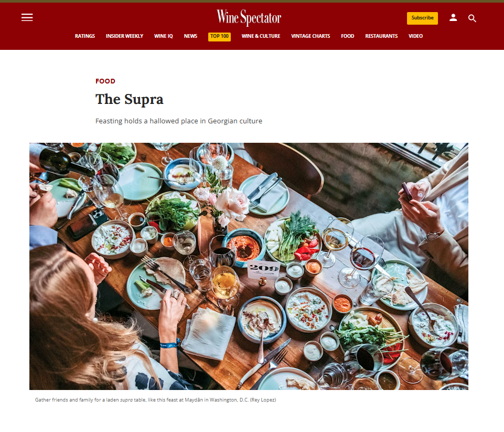The image size is (504, 432).
Task: Open the supra feast table photo
Action: point(249,266)
